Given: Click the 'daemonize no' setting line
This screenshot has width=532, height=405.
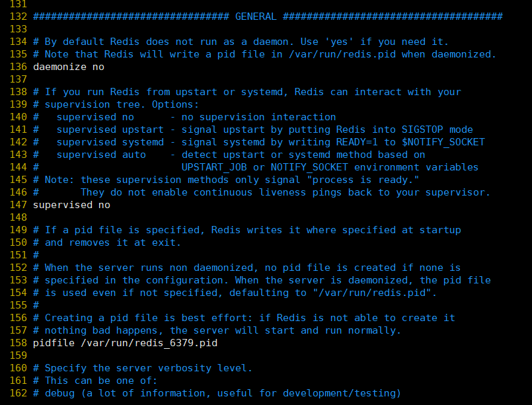Looking at the screenshot, I should (69, 67).
